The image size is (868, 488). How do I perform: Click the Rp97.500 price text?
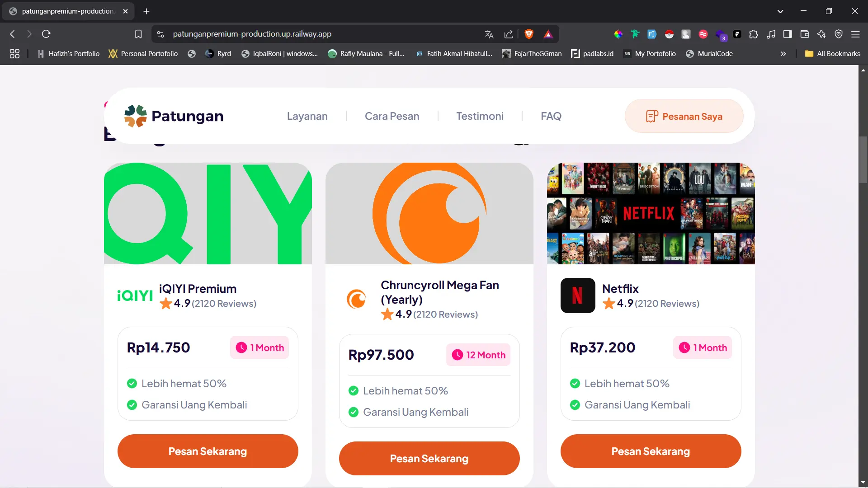pyautogui.click(x=381, y=355)
